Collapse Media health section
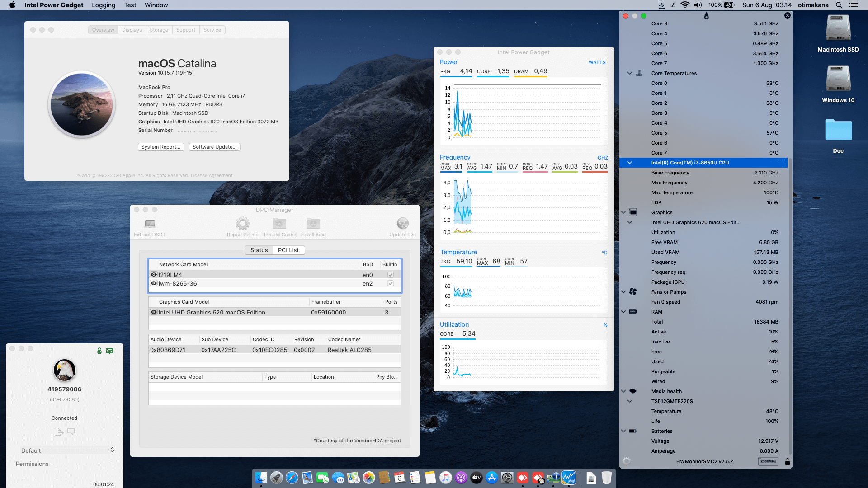The height and width of the screenshot is (488, 868). pyautogui.click(x=624, y=391)
